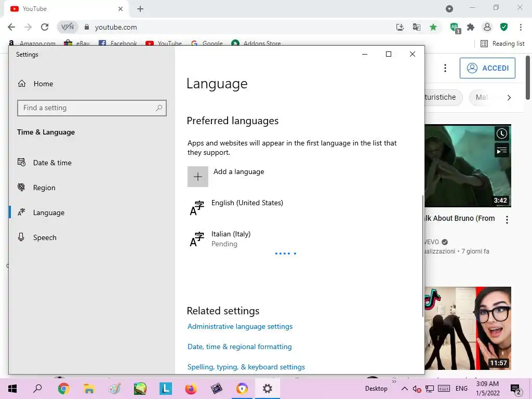
Task: Open the 3:42 video thumbnail
Action: pyautogui.click(x=468, y=166)
